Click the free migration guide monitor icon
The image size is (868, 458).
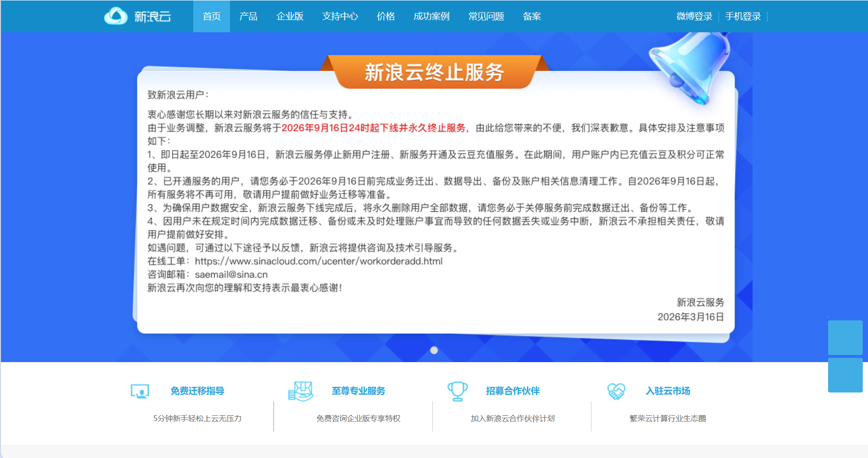tap(140, 392)
